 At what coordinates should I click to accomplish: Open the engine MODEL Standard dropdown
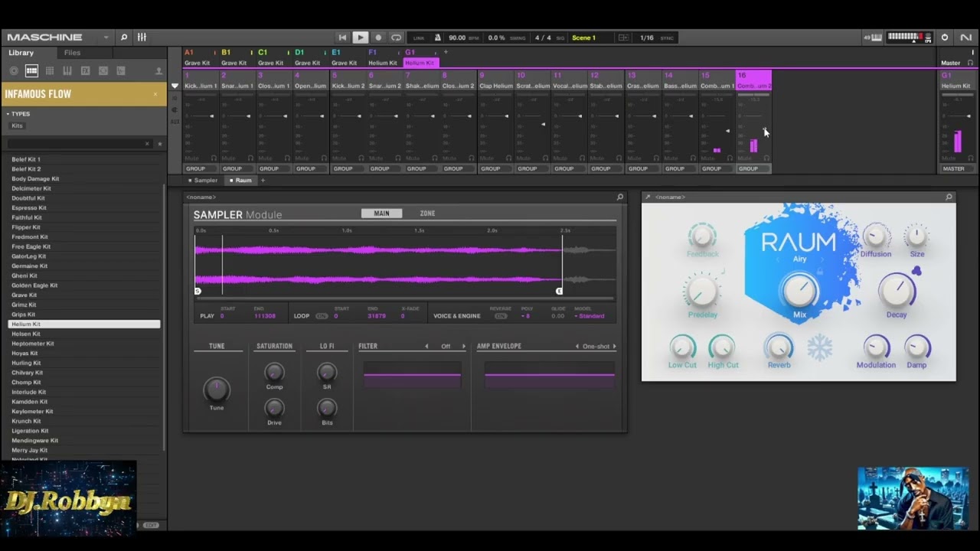(x=590, y=316)
